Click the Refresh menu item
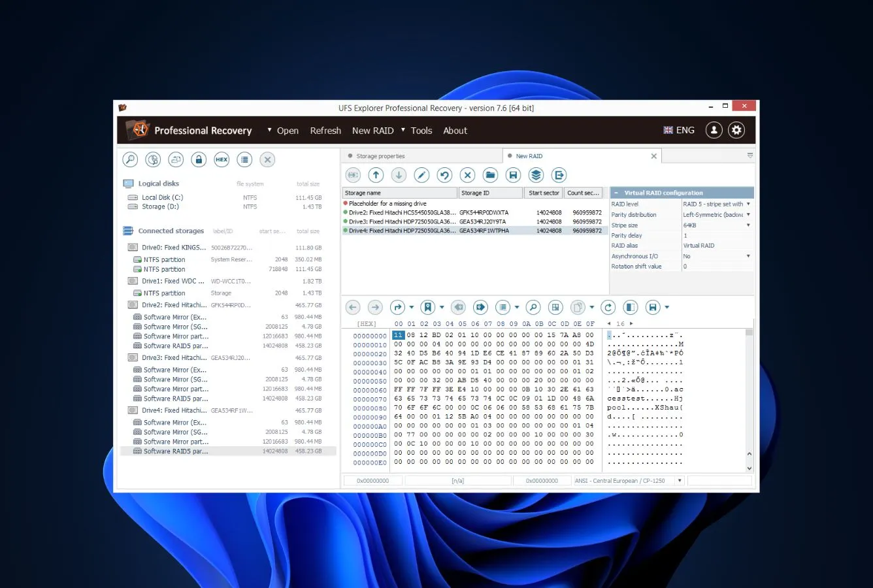 tap(325, 131)
